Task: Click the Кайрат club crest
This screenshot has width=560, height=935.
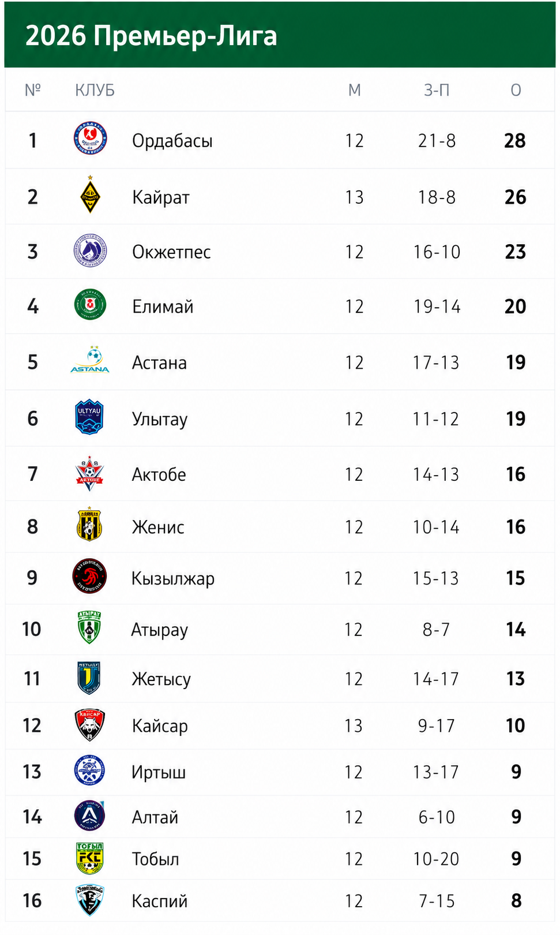Action: click(90, 195)
